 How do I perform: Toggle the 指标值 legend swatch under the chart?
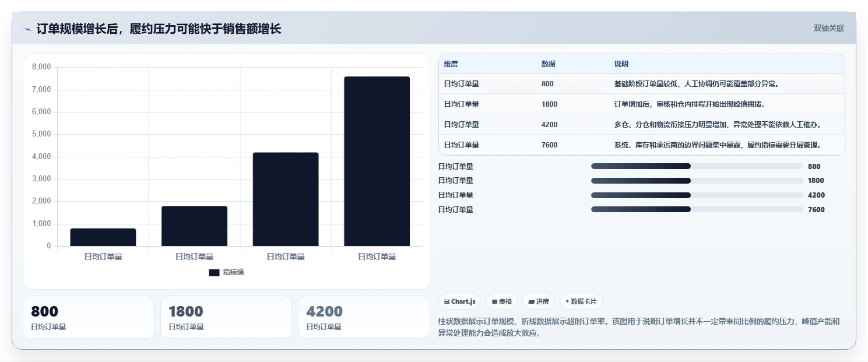tap(214, 273)
